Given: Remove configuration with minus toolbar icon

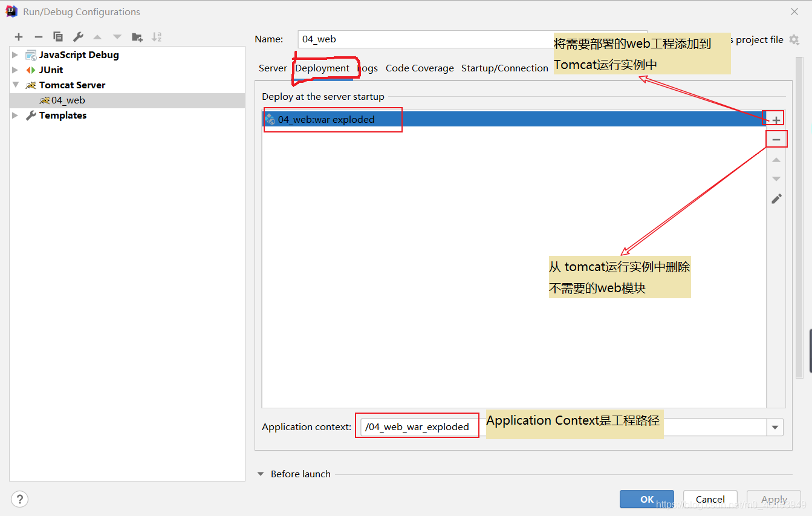Looking at the screenshot, I should [38, 37].
